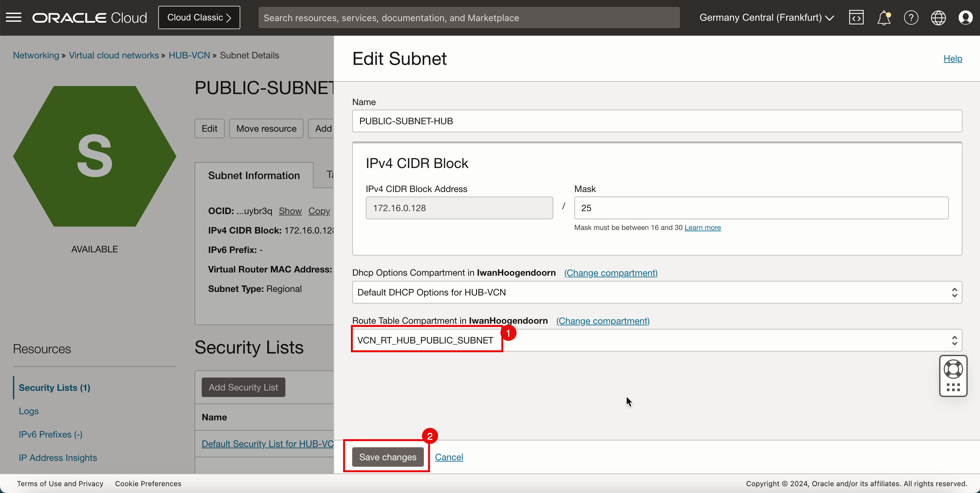Click the Save changes button
The width and height of the screenshot is (980, 493).
pyautogui.click(x=388, y=457)
